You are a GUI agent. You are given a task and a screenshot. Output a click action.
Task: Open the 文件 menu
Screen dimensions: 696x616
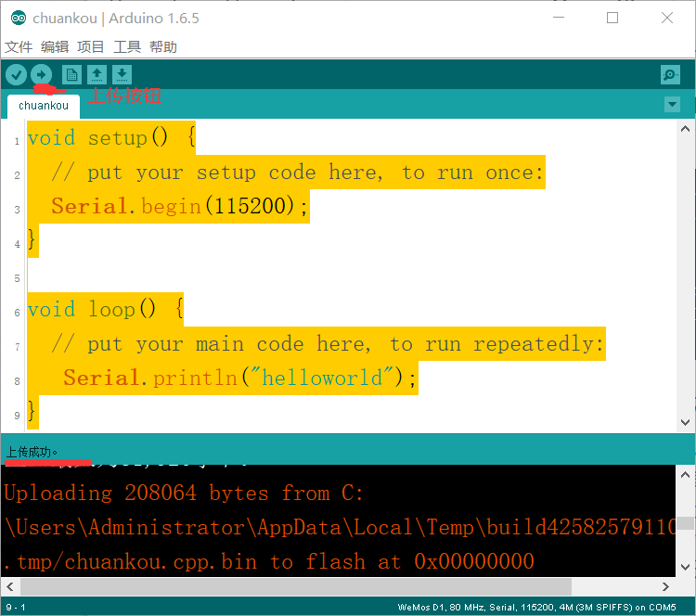pos(19,46)
